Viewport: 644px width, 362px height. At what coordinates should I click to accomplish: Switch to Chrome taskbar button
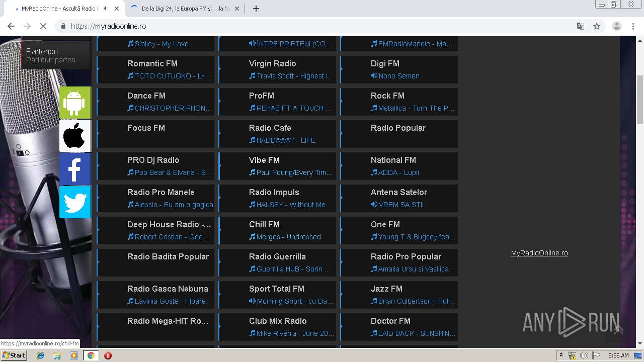pos(91,355)
